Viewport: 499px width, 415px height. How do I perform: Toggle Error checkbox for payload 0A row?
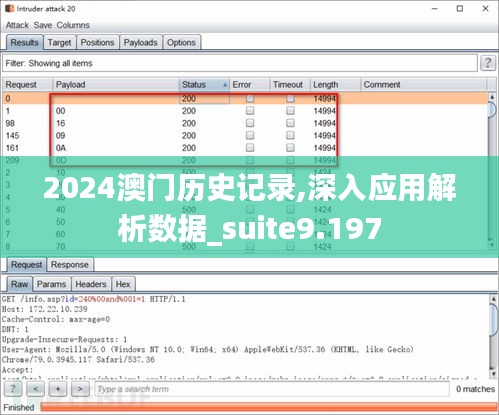pyautogui.click(x=250, y=148)
